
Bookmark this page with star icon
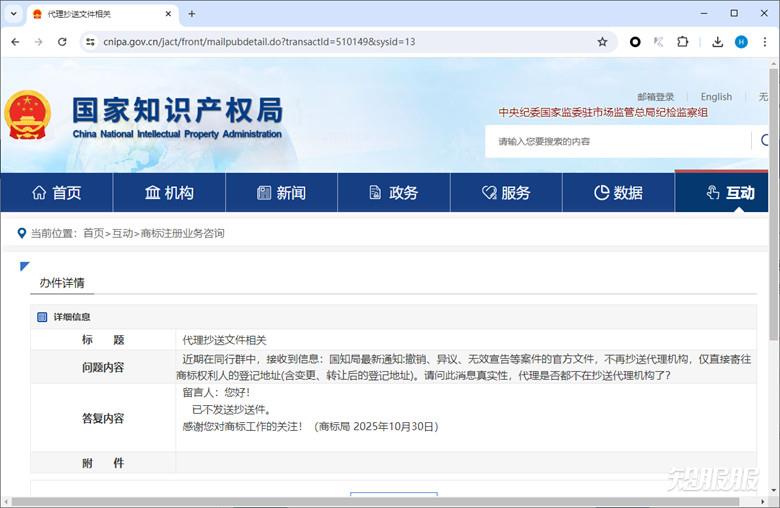pyautogui.click(x=602, y=42)
